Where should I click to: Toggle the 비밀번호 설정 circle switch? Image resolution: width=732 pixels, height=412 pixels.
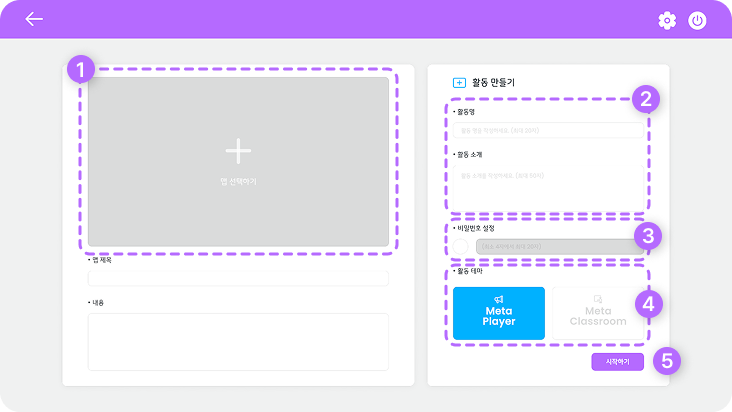click(461, 246)
